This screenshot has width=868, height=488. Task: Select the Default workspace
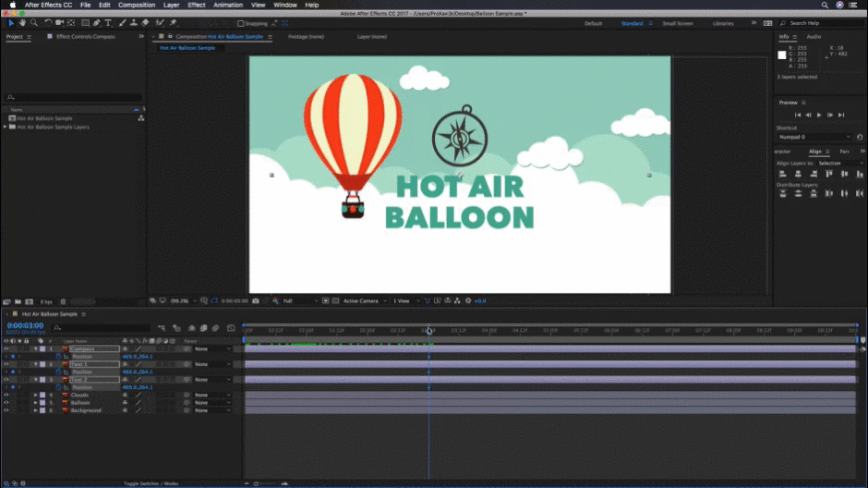tap(593, 23)
